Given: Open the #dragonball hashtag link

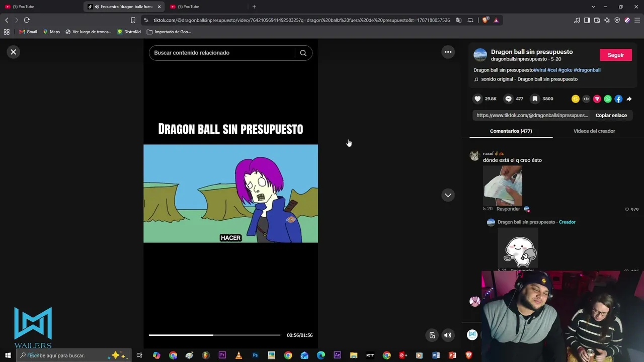Looking at the screenshot, I should pos(587,70).
